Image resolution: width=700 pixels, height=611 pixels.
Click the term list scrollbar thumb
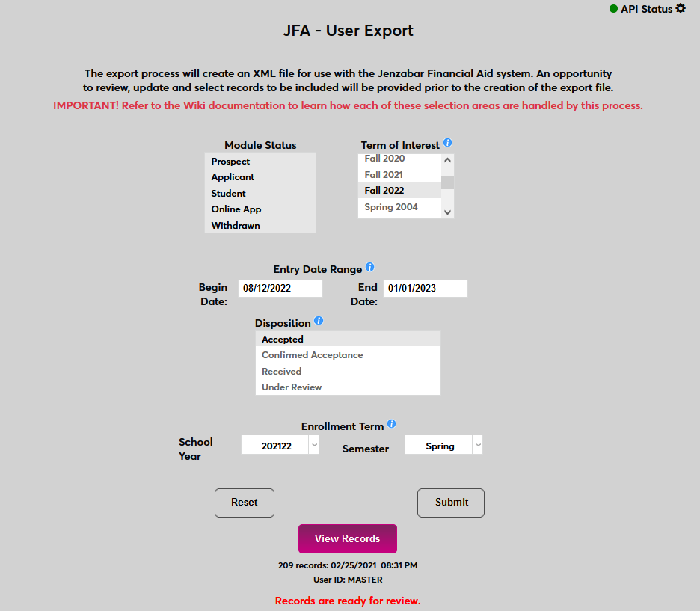pos(448,183)
